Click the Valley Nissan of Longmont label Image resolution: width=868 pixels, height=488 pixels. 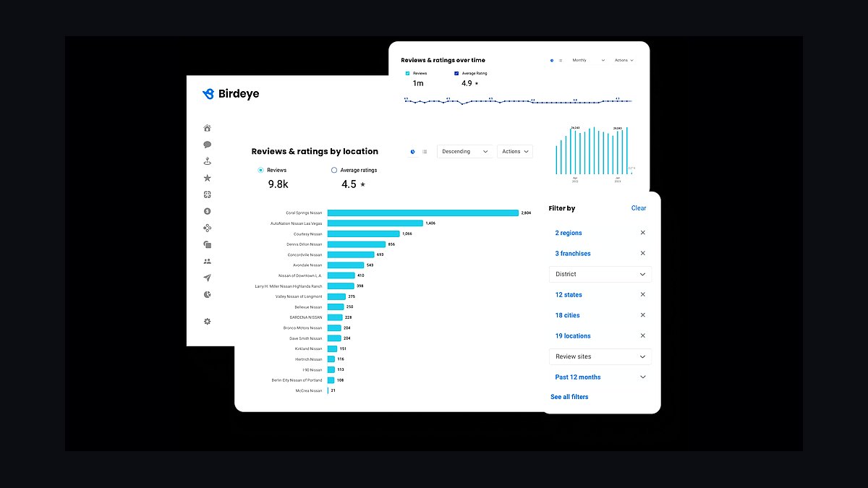[x=299, y=296]
